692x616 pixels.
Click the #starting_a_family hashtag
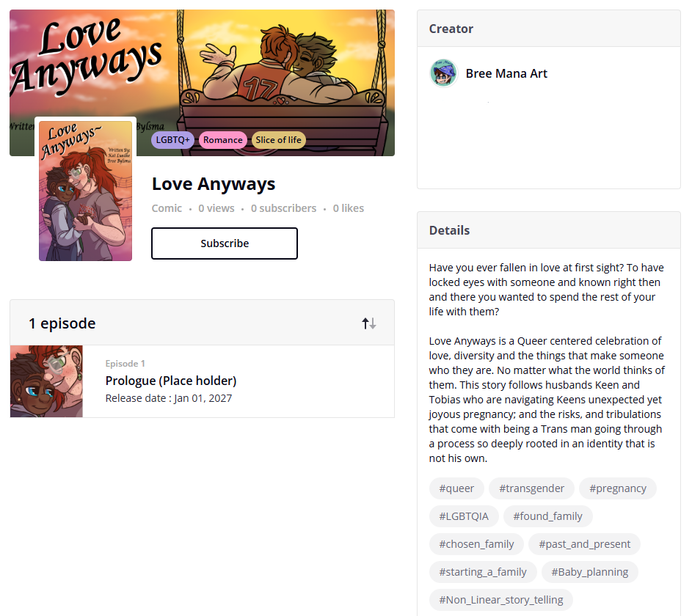point(483,572)
